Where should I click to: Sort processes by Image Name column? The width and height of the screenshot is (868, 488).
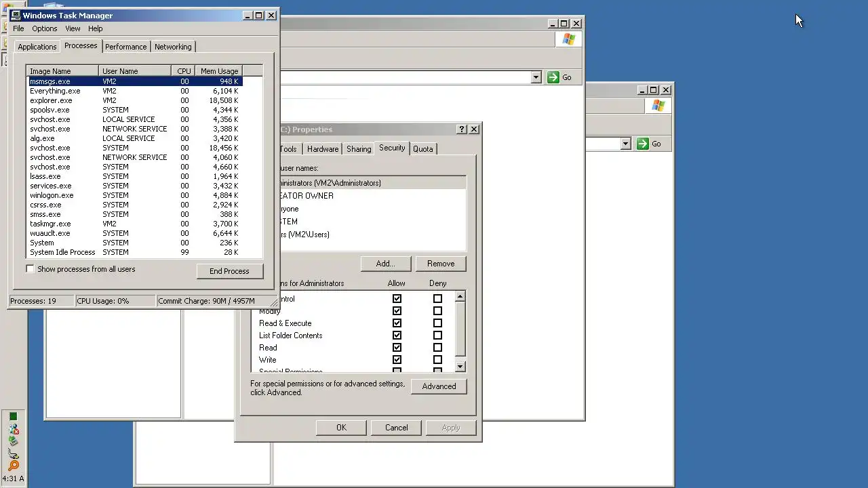pyautogui.click(x=62, y=70)
